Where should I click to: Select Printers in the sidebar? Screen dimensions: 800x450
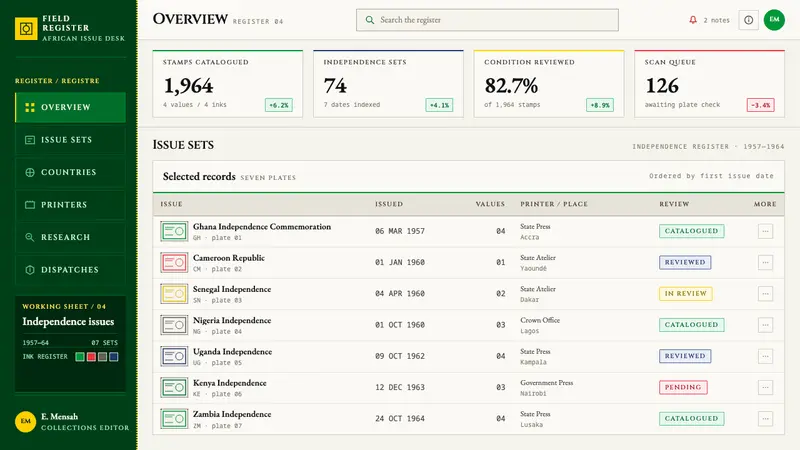pos(70,205)
